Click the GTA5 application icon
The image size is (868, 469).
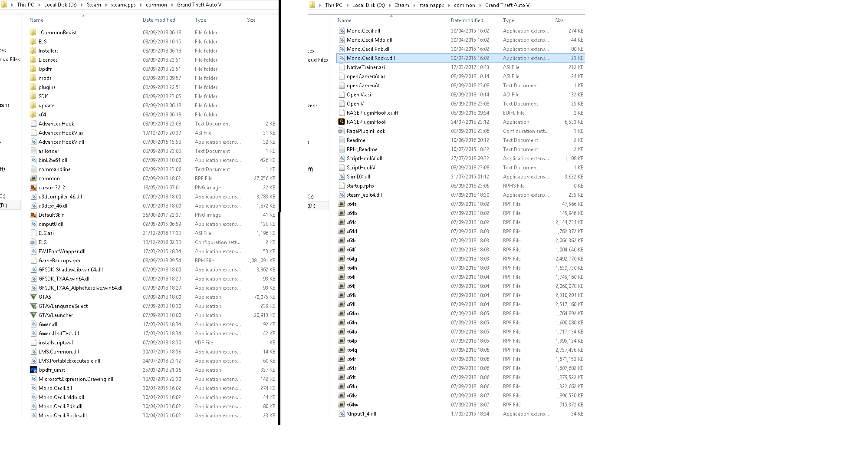[x=33, y=297]
